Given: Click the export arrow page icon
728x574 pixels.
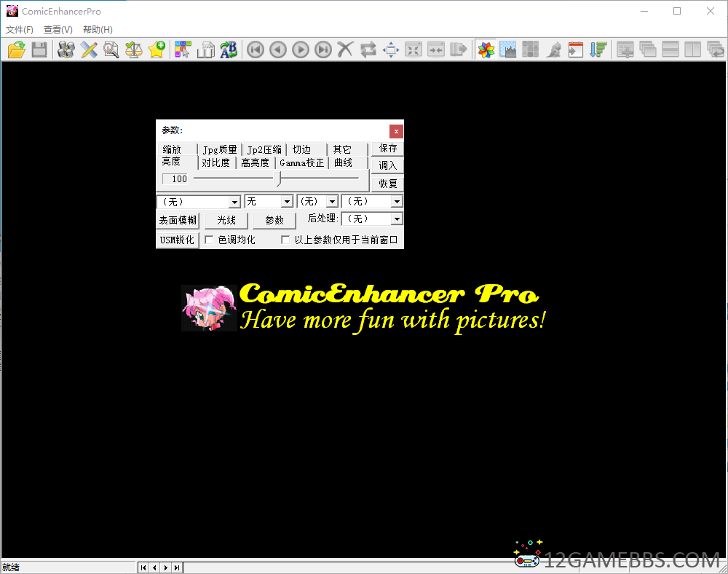Looking at the screenshot, I should click(x=458, y=50).
